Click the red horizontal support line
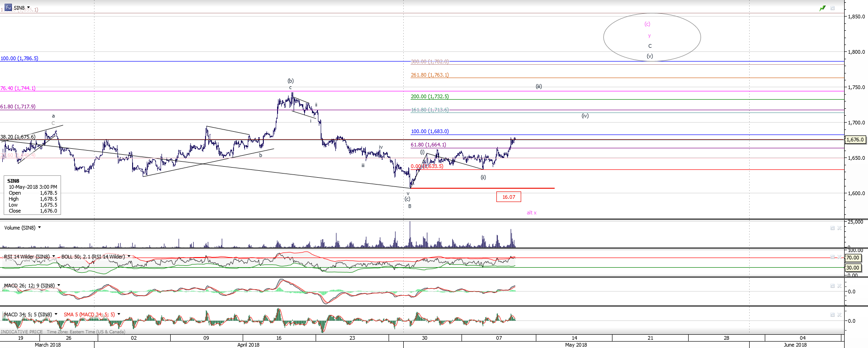 pos(482,188)
